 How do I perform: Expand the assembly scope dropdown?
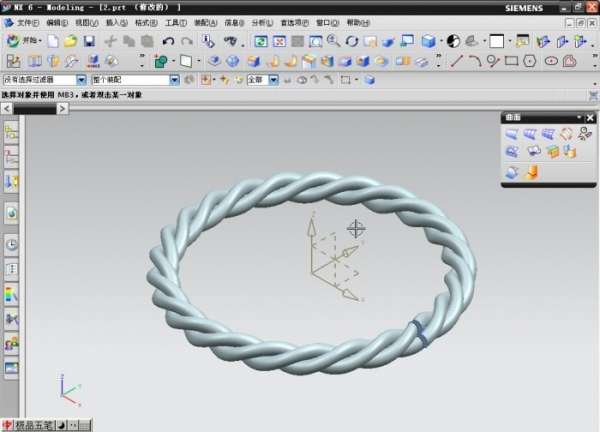[x=174, y=79]
